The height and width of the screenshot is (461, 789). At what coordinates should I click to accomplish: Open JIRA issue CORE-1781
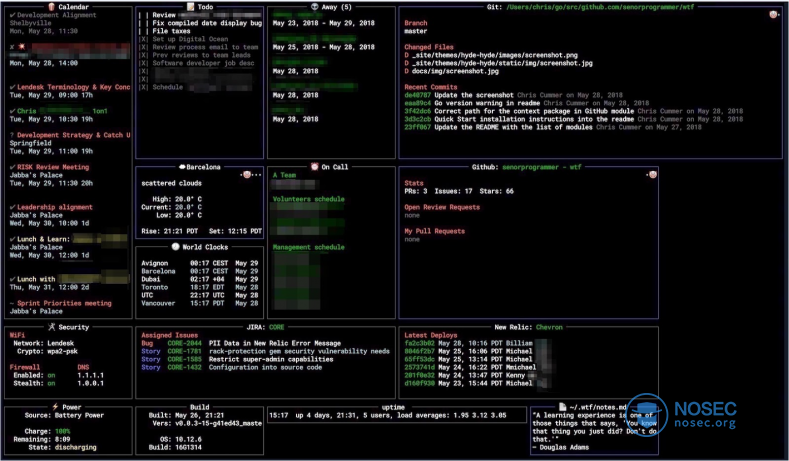[185, 351]
